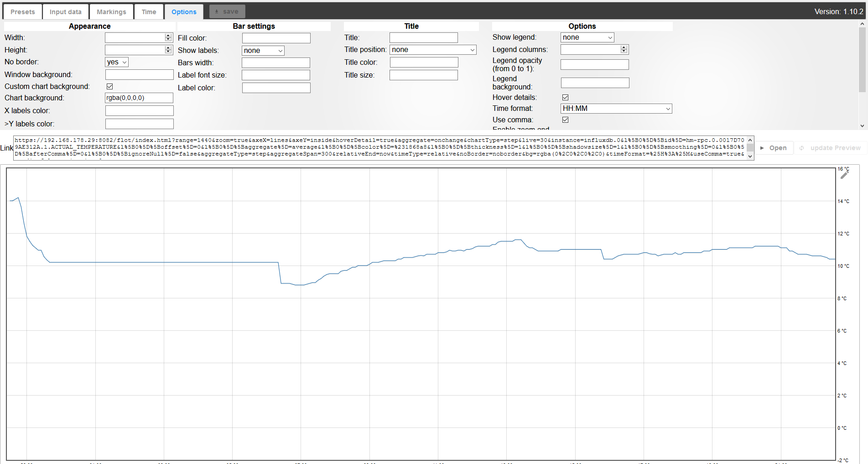The width and height of the screenshot is (868, 464).
Task: Toggle the Hover details checkbox
Action: (x=566, y=97)
